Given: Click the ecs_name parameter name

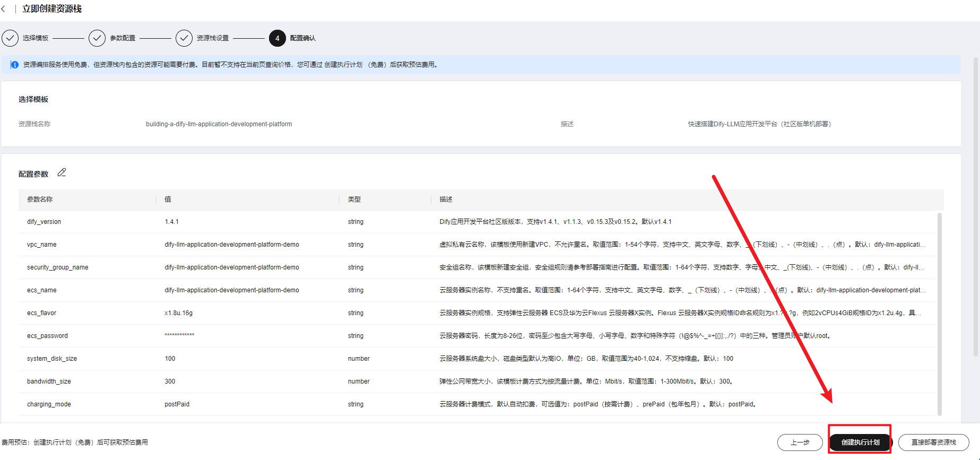Looking at the screenshot, I should click(42, 290).
